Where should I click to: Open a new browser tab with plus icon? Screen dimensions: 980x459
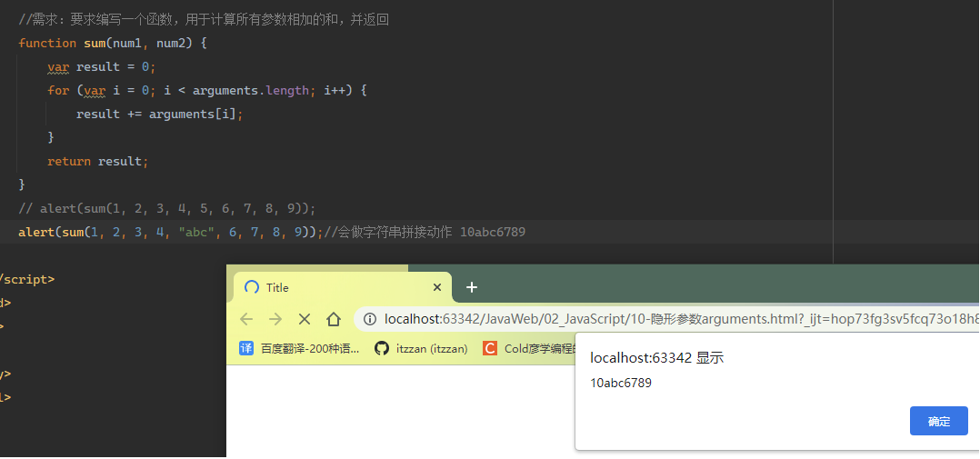(472, 287)
